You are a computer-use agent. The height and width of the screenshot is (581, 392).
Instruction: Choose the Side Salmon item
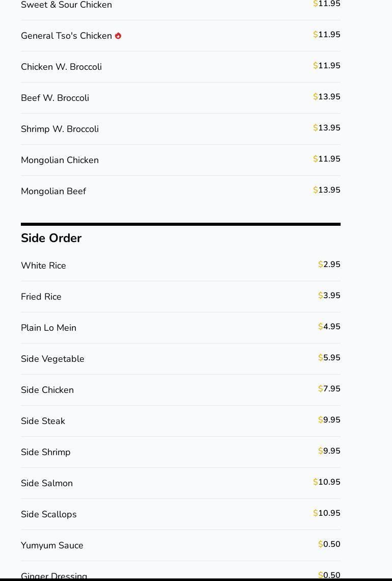(x=181, y=483)
